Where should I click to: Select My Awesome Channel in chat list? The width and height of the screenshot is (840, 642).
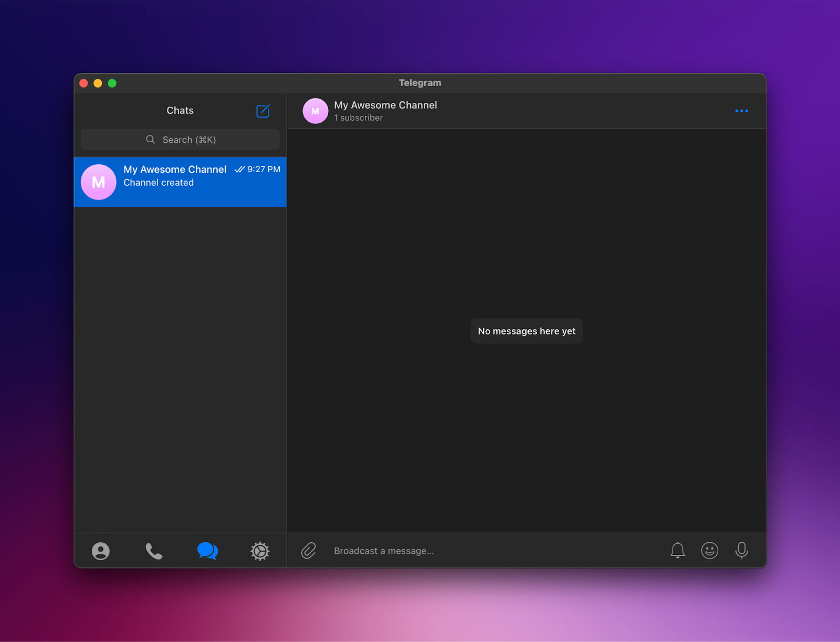coord(180,182)
